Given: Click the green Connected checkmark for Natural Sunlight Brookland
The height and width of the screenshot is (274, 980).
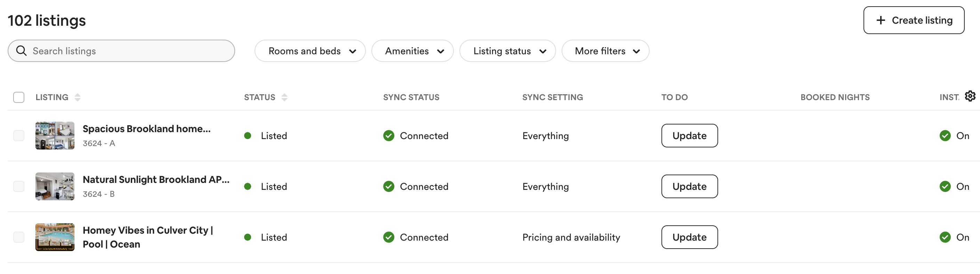Looking at the screenshot, I should 388,186.
